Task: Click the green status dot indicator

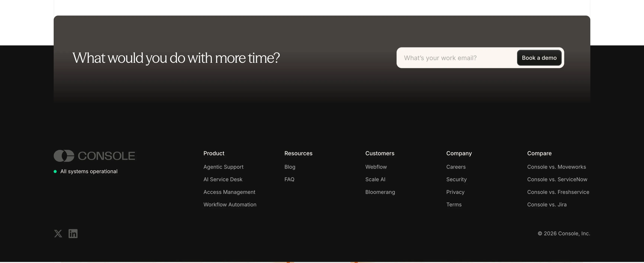Action: (55, 171)
